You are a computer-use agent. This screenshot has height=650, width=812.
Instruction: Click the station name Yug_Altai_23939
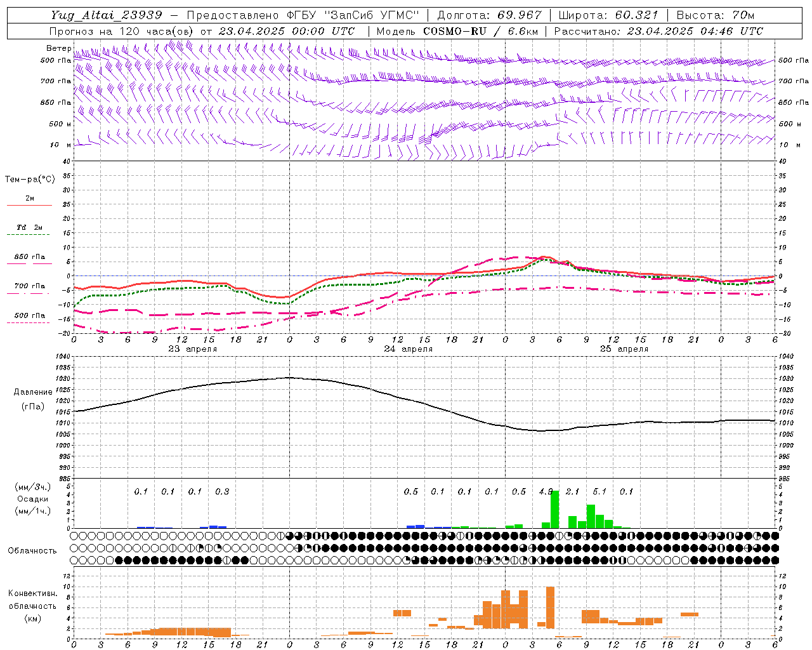pyautogui.click(x=107, y=15)
